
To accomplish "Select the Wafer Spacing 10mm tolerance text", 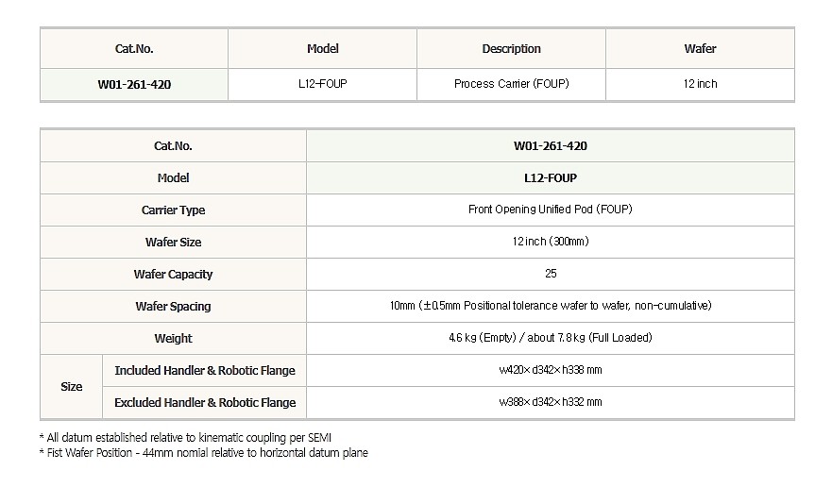I will tap(551, 306).
